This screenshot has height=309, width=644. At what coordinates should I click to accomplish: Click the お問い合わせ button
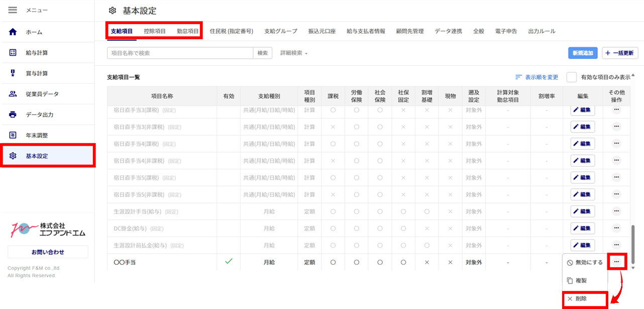click(x=48, y=252)
